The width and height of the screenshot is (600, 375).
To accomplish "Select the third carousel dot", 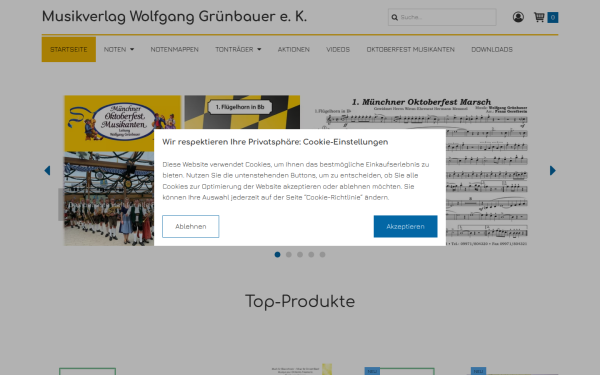I will point(300,254).
